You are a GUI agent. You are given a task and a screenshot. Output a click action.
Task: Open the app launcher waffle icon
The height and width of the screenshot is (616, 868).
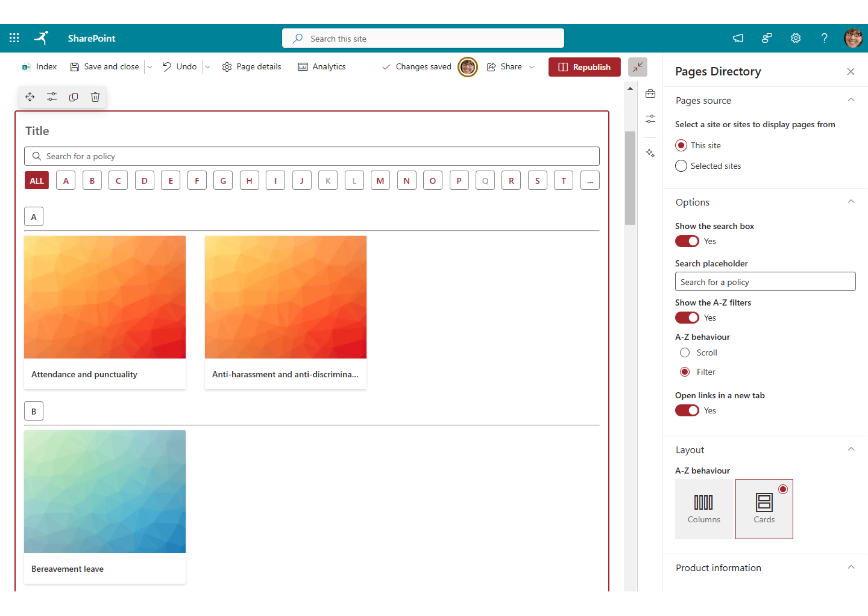(14, 38)
